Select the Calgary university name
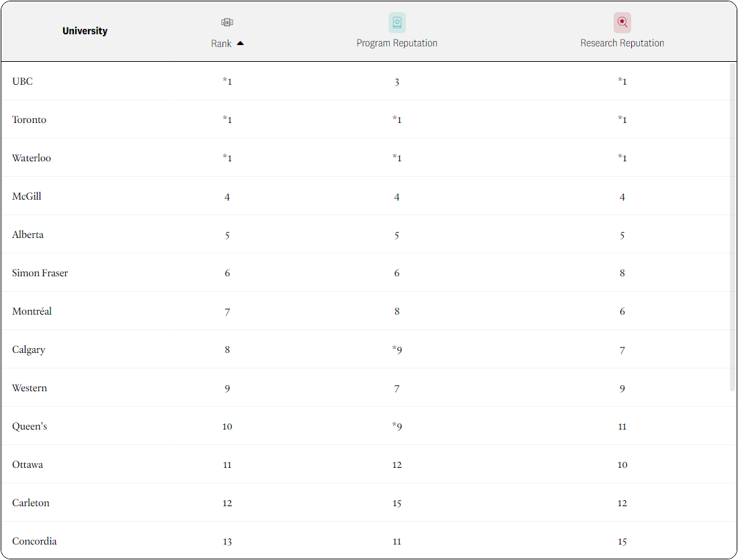The width and height of the screenshot is (738, 560). point(29,350)
